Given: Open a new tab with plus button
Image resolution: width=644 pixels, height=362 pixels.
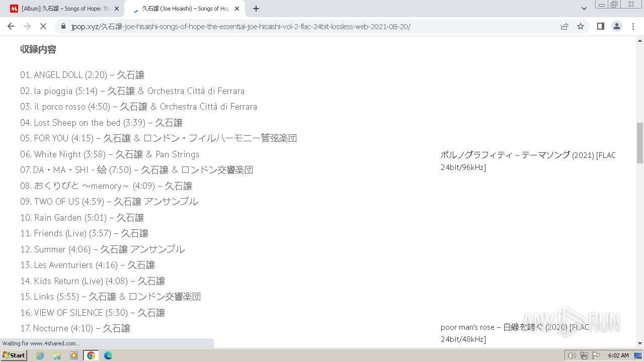Looking at the screenshot, I should pos(256,9).
